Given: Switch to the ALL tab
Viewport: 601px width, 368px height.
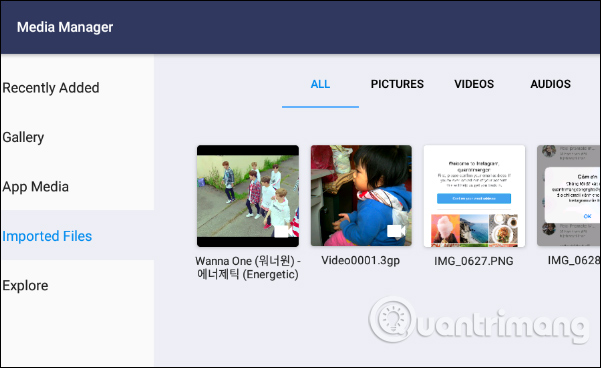Looking at the screenshot, I should (x=320, y=84).
